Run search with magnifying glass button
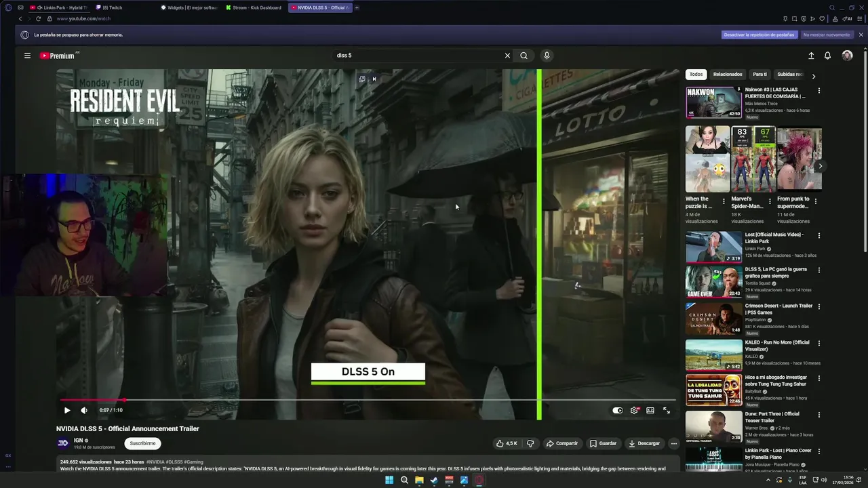This screenshot has height=488, width=868. click(524, 56)
